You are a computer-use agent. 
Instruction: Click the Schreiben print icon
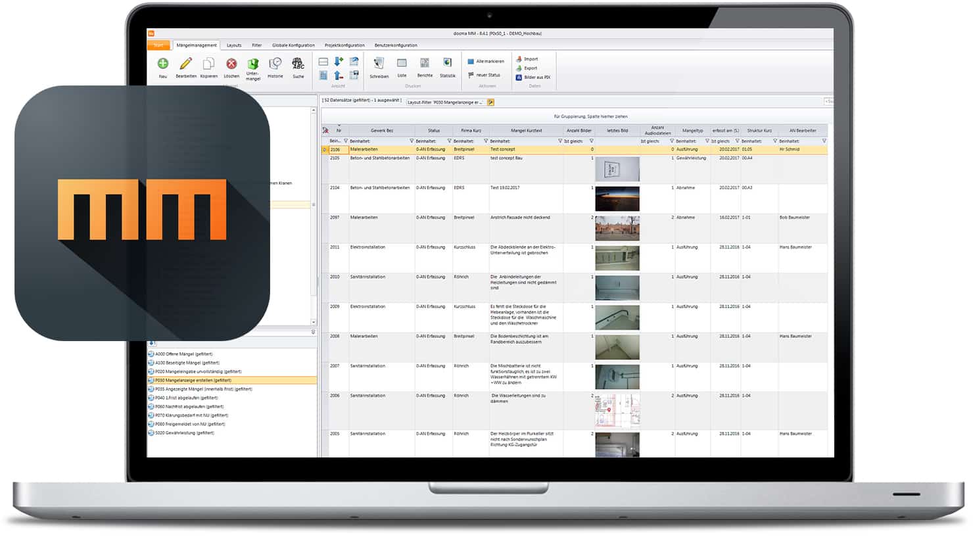pos(379,63)
